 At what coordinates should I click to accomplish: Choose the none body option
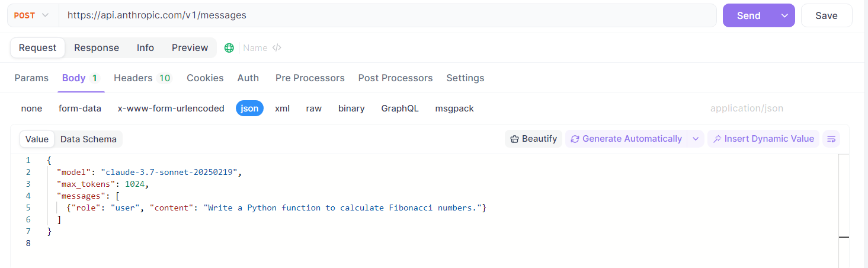coord(31,109)
